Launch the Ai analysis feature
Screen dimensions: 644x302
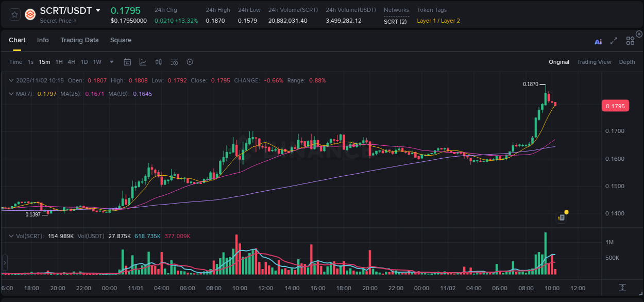pos(598,41)
